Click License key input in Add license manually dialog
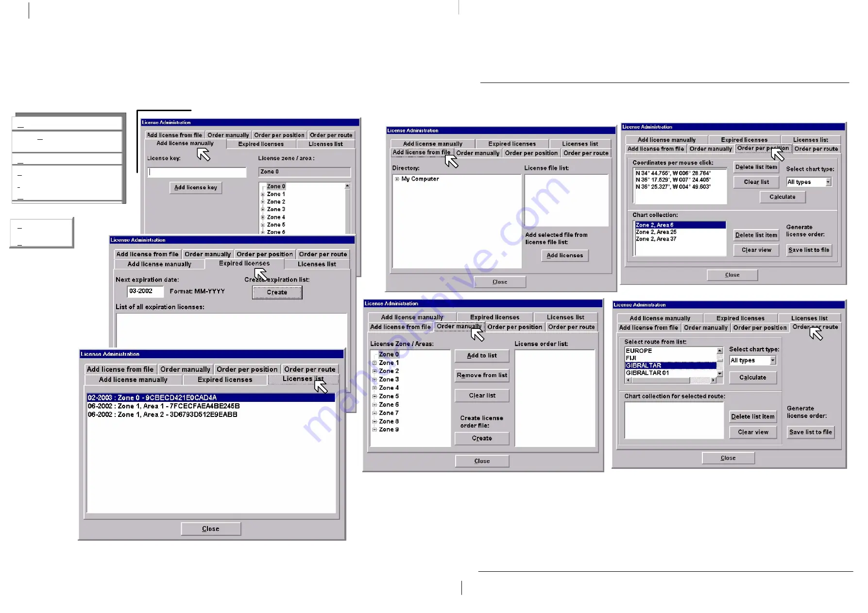The image size is (868, 613). pyautogui.click(x=197, y=172)
